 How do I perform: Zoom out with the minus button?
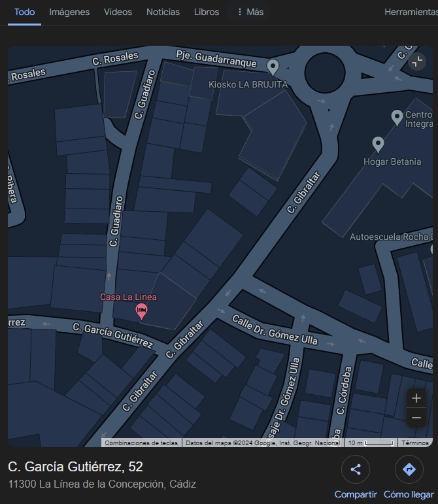[x=416, y=418]
